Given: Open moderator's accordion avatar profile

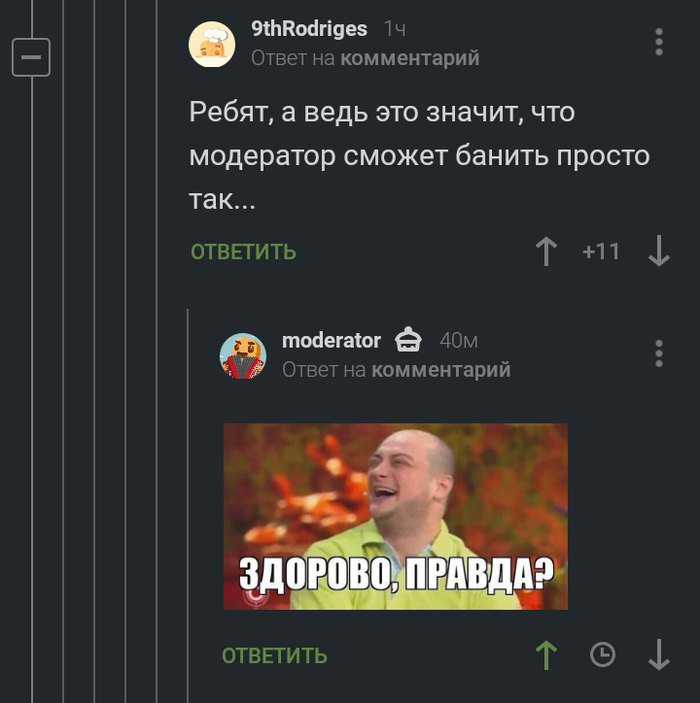Looking at the screenshot, I should [243, 356].
